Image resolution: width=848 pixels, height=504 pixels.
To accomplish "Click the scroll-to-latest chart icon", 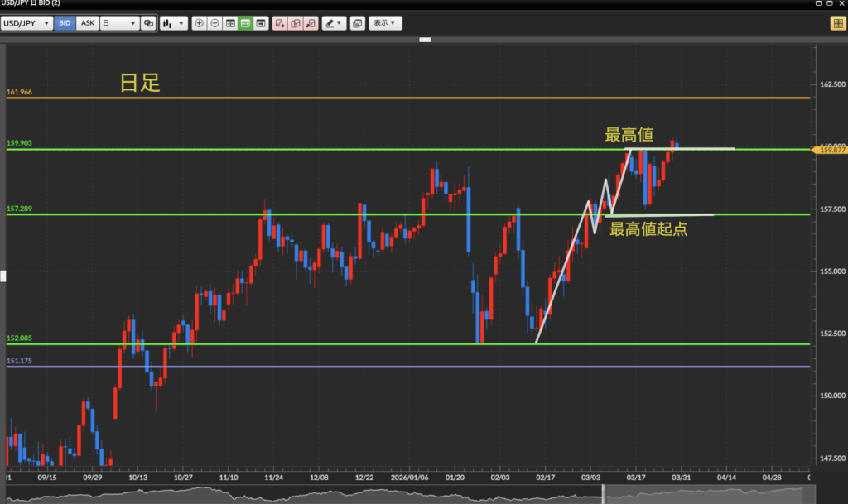I will (261, 23).
